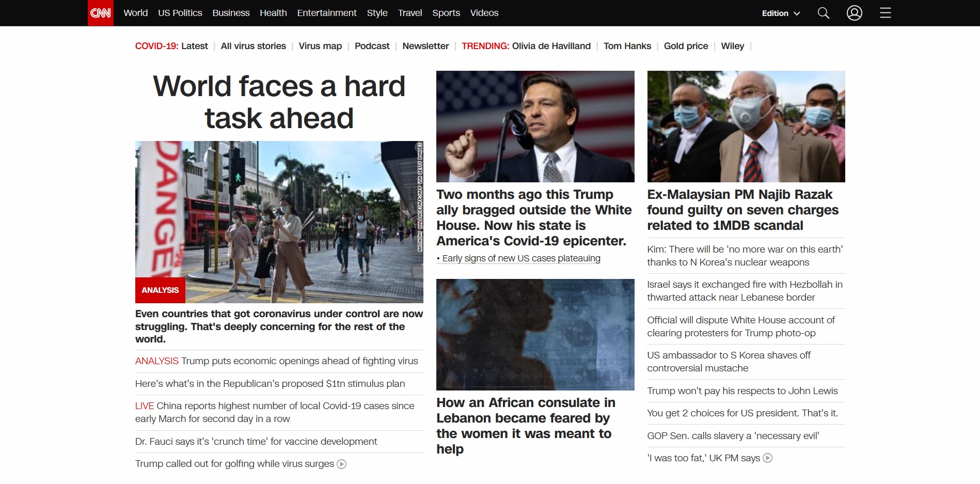Open All virus stories link
This screenshot has height=484, width=980.
click(x=253, y=46)
